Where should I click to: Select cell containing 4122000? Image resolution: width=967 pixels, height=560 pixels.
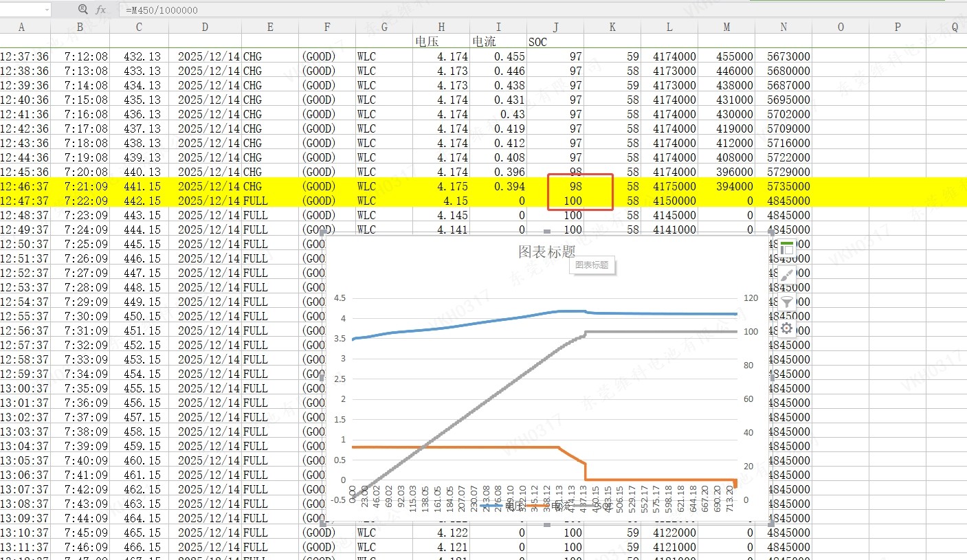pyautogui.click(x=669, y=533)
